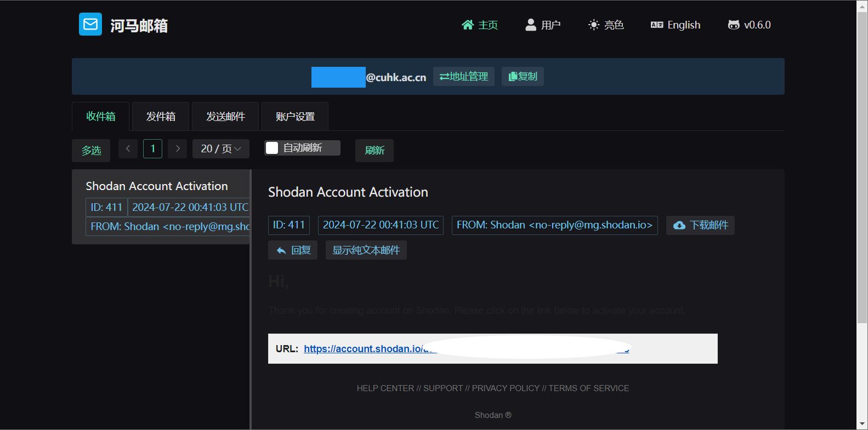Screen dimensions: 868x430
Task: Click the 地址管理 address management button
Action: tap(464, 77)
